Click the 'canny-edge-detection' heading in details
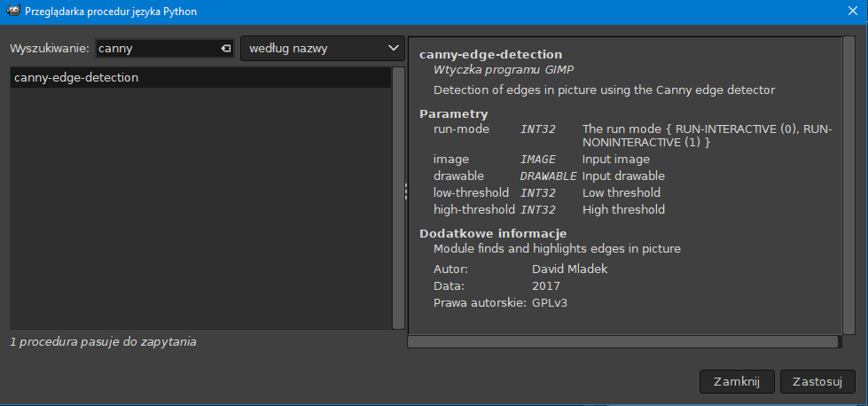This screenshot has height=406, width=868. (x=490, y=54)
